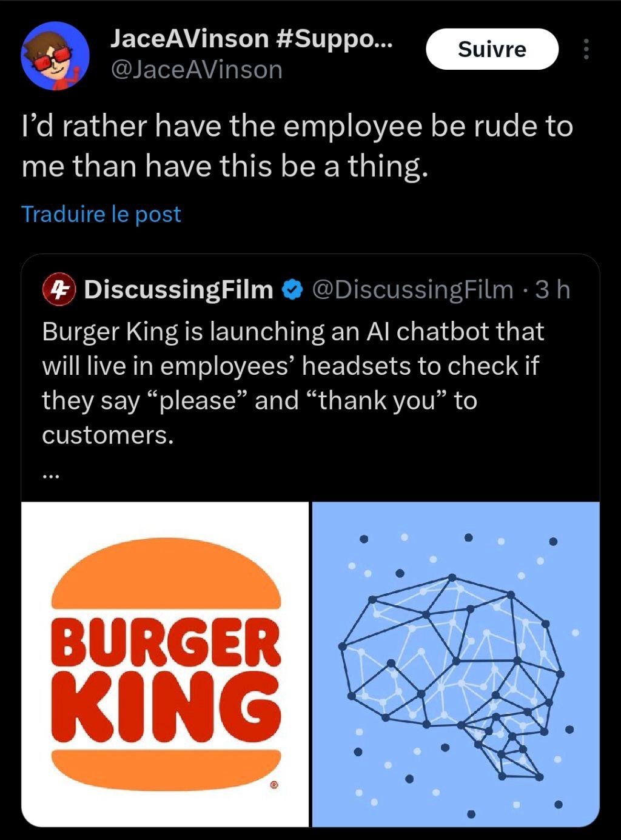Image resolution: width=621 pixels, height=840 pixels.
Task: Click the red KING lettering in logo
Action: (167, 707)
